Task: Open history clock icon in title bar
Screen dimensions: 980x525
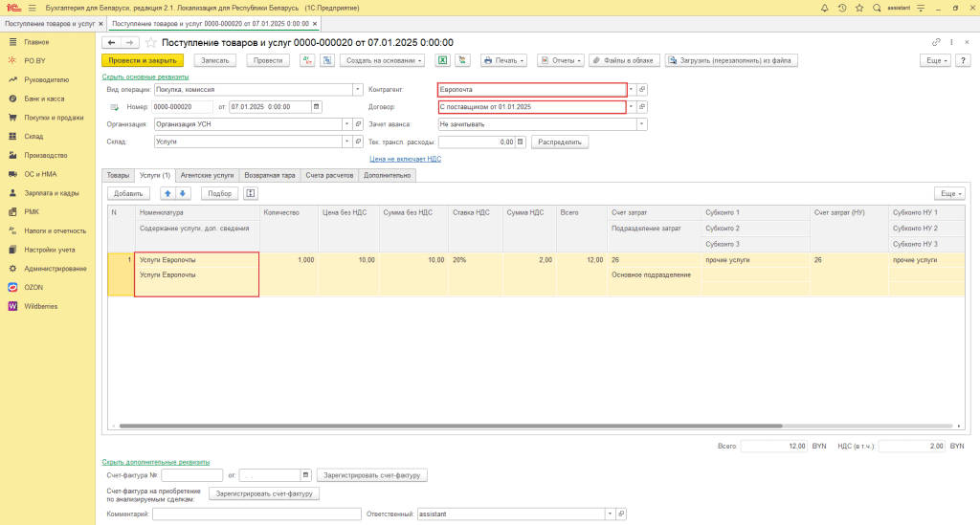Action: click(842, 8)
